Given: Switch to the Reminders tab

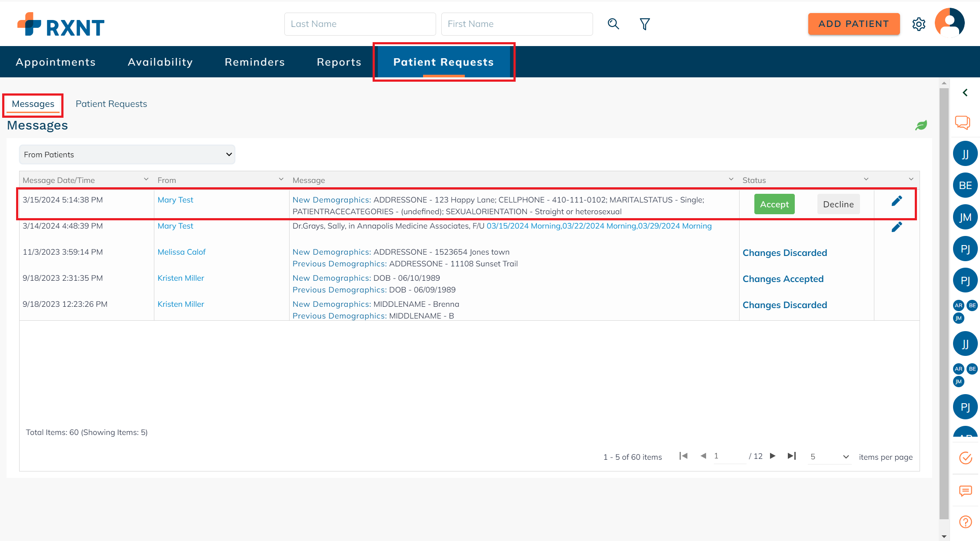Looking at the screenshot, I should (x=255, y=62).
